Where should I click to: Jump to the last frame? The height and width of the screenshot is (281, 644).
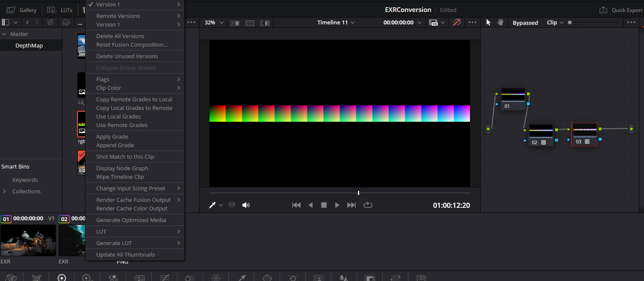tap(352, 205)
